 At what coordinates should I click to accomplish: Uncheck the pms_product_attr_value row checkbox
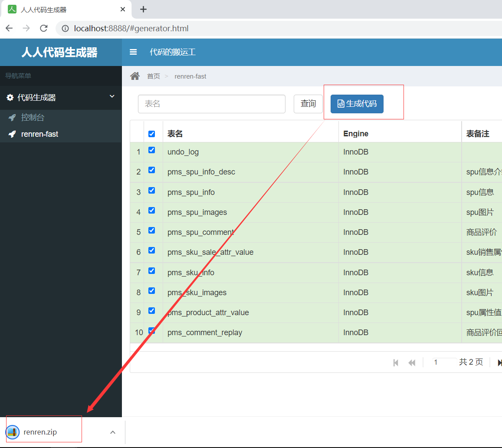point(152,311)
